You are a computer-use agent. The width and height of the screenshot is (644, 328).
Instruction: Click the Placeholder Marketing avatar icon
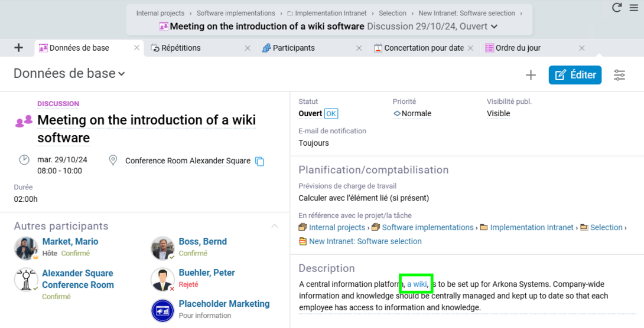[162, 311]
